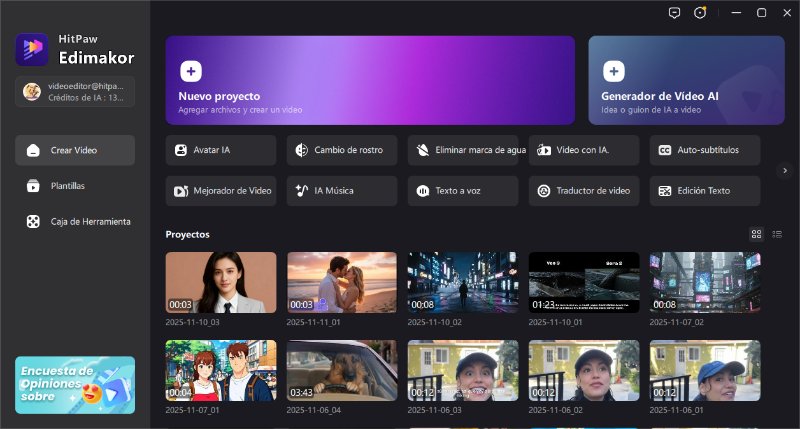Open the videoeditor account info panel

[75, 91]
